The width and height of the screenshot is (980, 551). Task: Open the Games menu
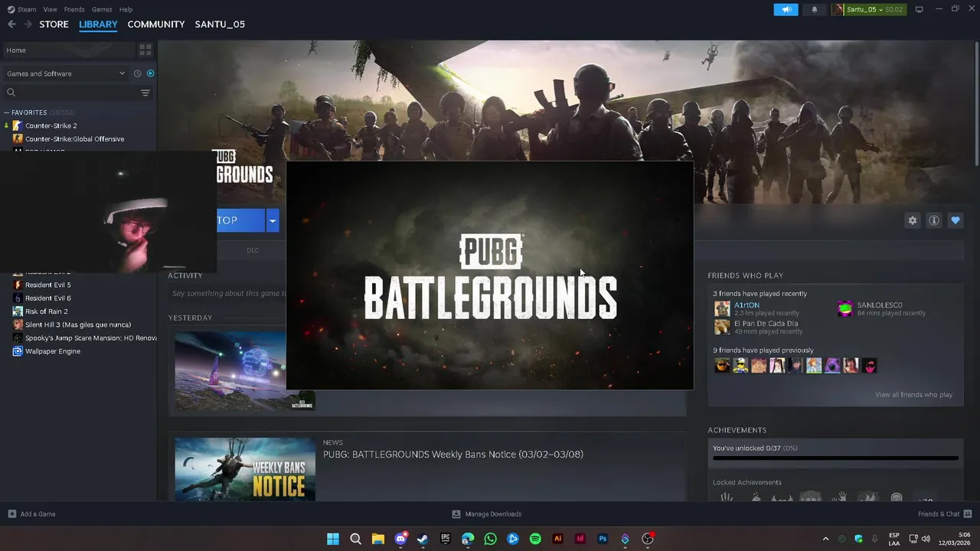102,9
